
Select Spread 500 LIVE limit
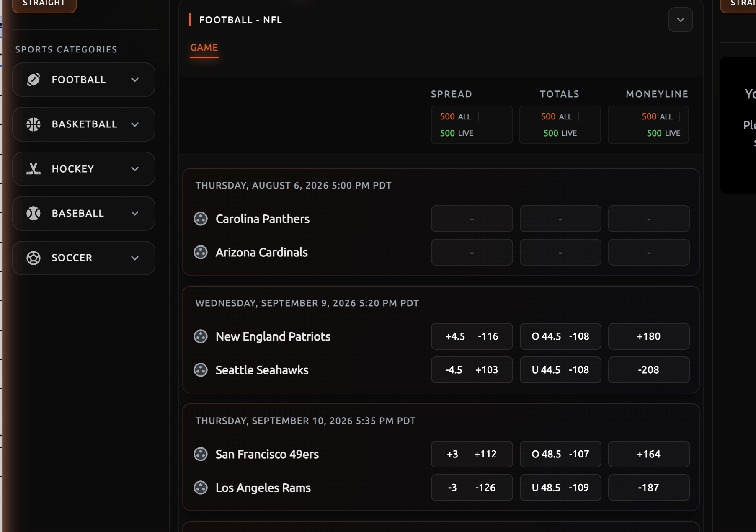point(457,133)
